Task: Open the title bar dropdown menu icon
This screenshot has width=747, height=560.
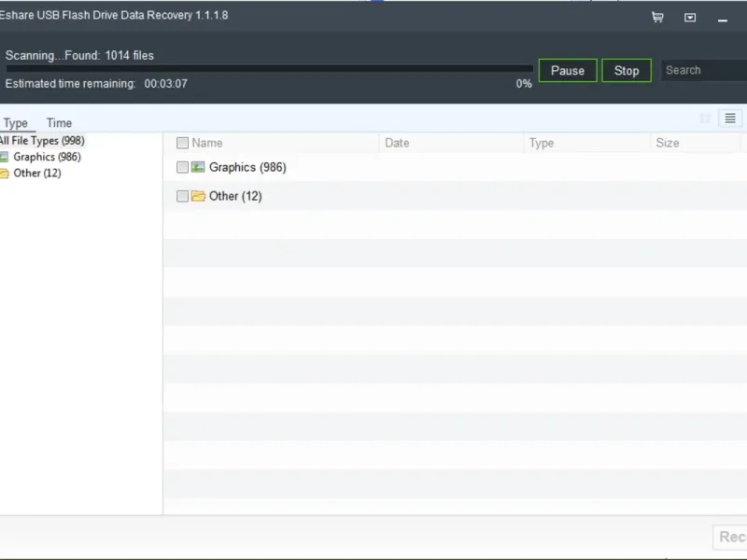Action: tap(690, 18)
